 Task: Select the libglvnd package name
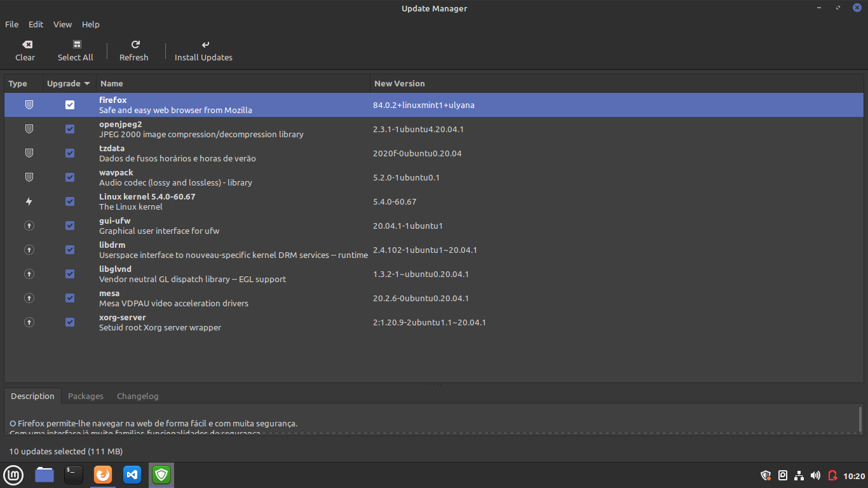(115, 269)
